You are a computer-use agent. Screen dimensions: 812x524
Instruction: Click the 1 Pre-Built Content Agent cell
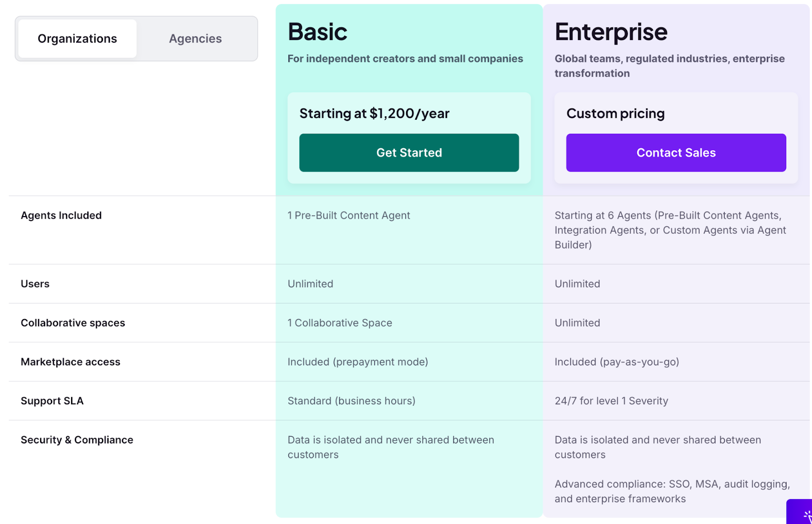[x=349, y=215]
